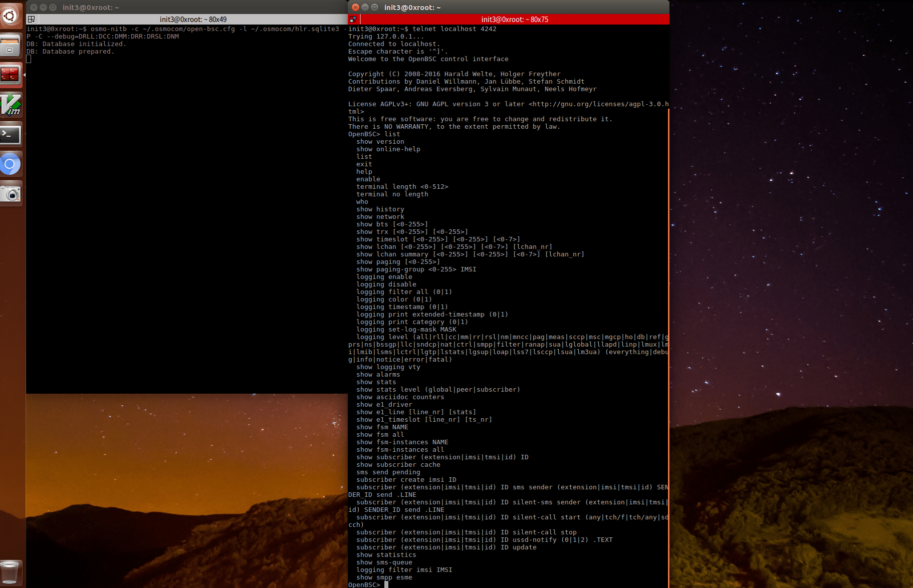Click the red Terminator launcher icon
Viewport: 913px width, 588px height.
pos(10,75)
